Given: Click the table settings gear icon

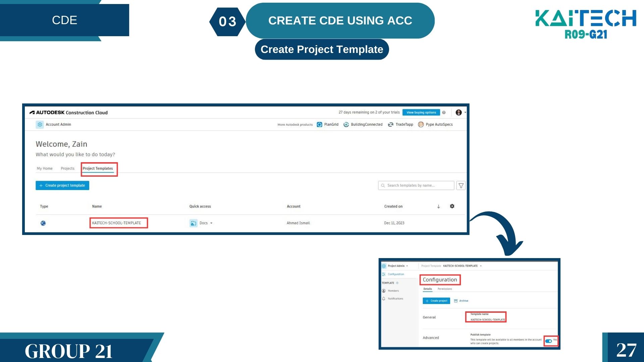Looking at the screenshot, I should 452,206.
